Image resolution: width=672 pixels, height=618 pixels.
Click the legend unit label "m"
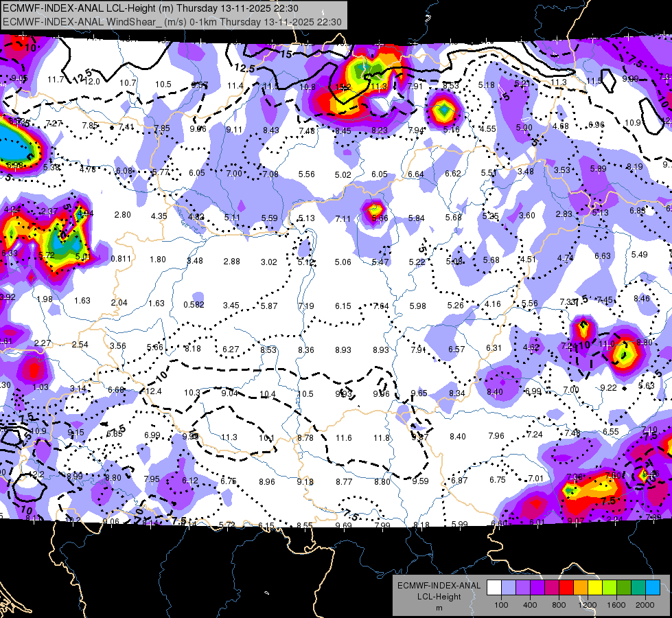pos(439,608)
